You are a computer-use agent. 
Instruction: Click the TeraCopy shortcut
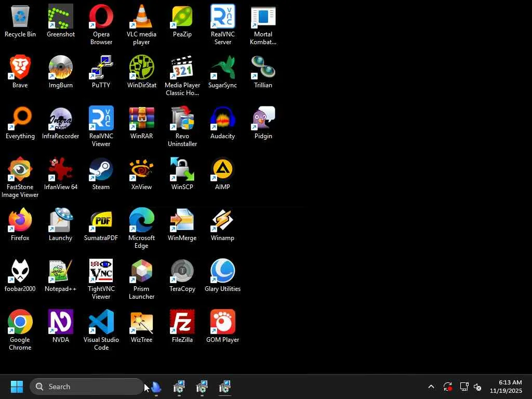(182, 275)
